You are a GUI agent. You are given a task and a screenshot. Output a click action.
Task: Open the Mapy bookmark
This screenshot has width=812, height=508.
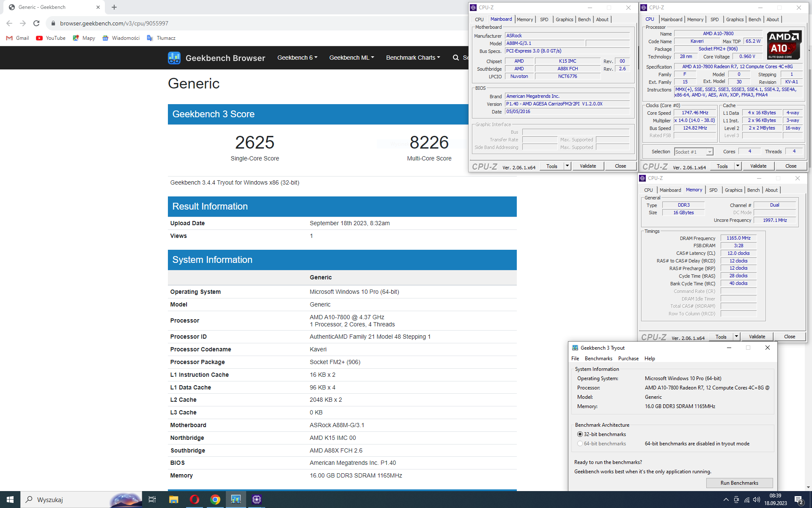84,38
